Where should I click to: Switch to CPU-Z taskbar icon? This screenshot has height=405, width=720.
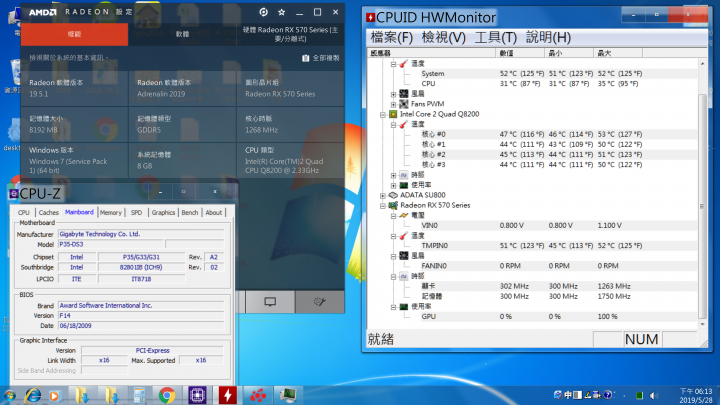197,395
